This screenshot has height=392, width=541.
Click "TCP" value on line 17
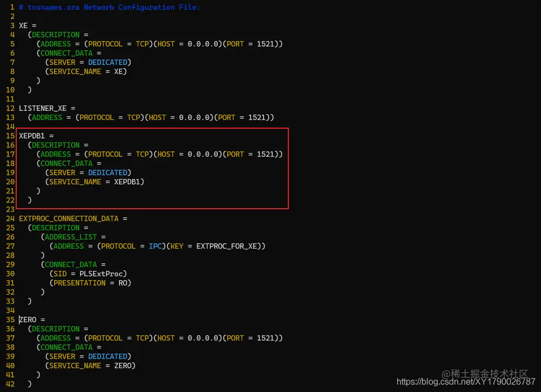coord(142,155)
